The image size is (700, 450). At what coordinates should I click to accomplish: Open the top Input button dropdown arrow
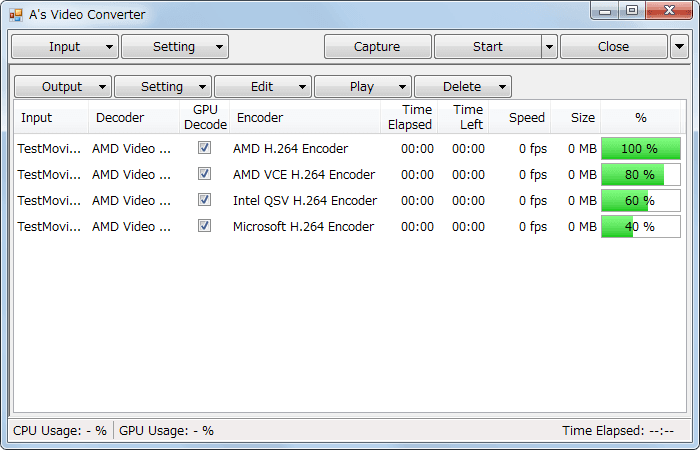[109, 47]
